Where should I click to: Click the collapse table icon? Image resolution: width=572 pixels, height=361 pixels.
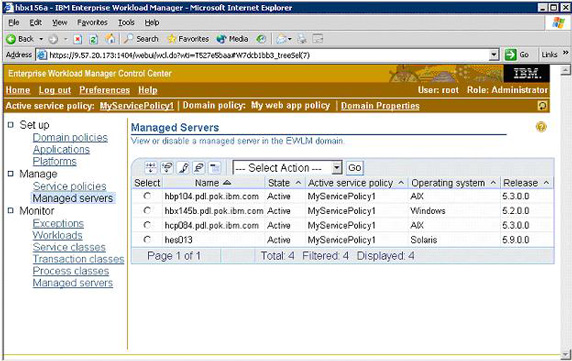(x=215, y=168)
